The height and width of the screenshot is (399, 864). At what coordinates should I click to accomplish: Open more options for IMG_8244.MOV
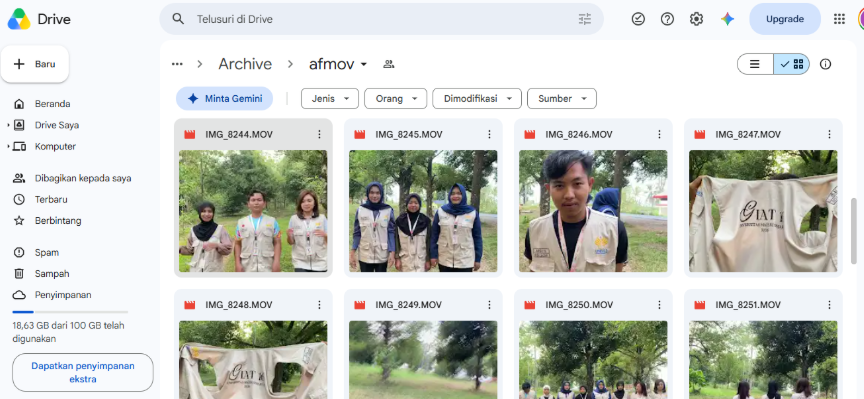[319, 134]
